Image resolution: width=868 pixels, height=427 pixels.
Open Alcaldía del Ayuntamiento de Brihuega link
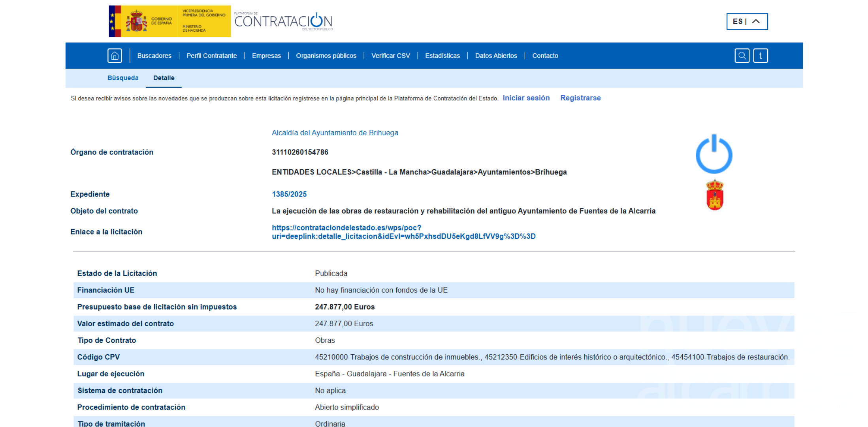pos(335,133)
